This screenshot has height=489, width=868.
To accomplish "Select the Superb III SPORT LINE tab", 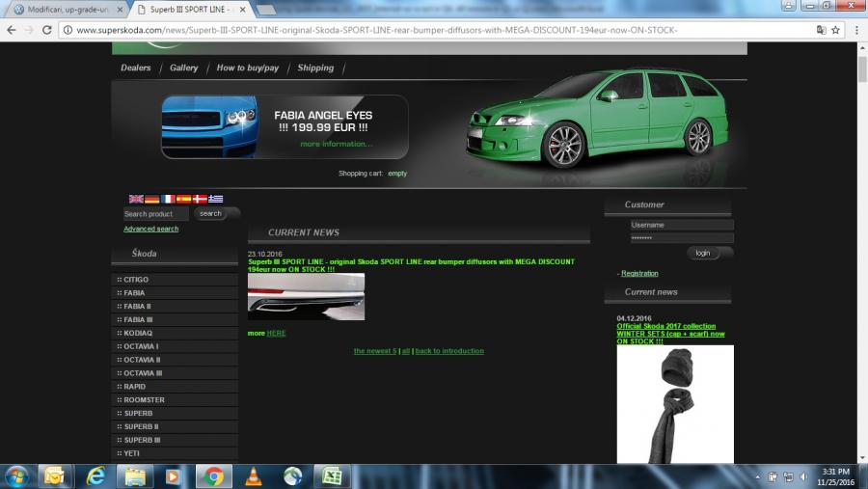I will click(x=190, y=10).
